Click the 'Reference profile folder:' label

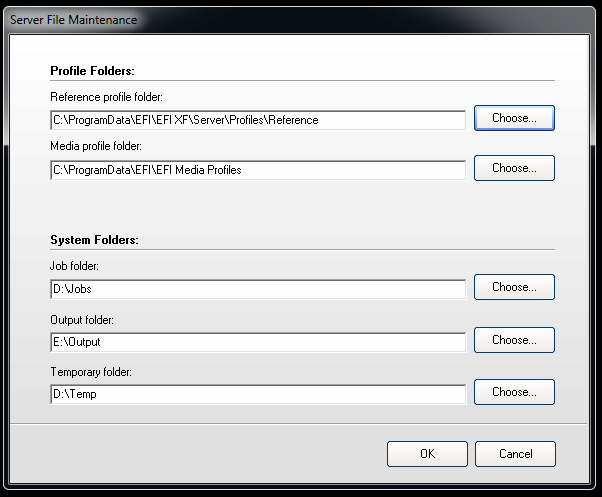(x=106, y=97)
